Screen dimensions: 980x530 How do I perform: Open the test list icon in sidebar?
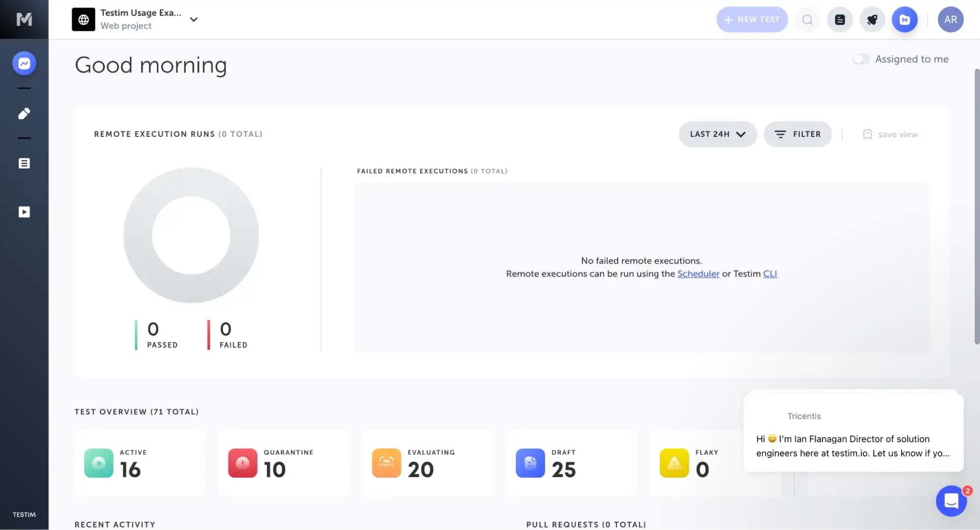(x=24, y=163)
